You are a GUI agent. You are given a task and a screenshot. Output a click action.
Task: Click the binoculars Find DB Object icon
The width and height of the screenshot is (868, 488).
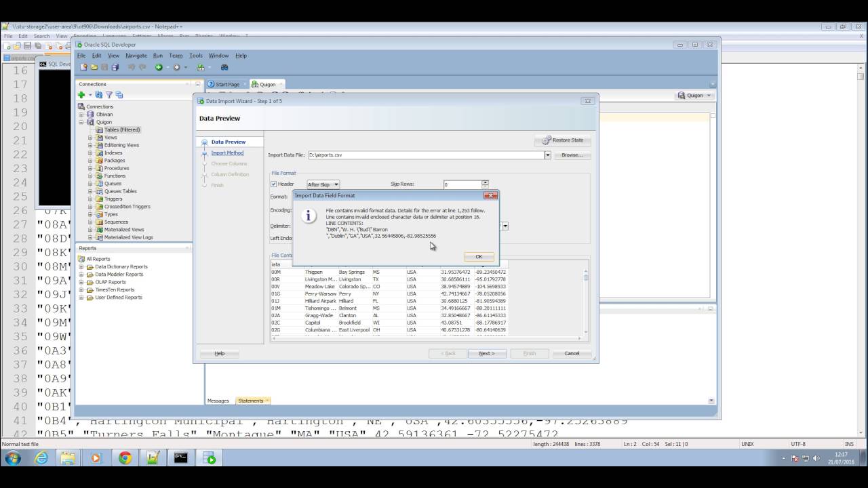[x=224, y=67]
